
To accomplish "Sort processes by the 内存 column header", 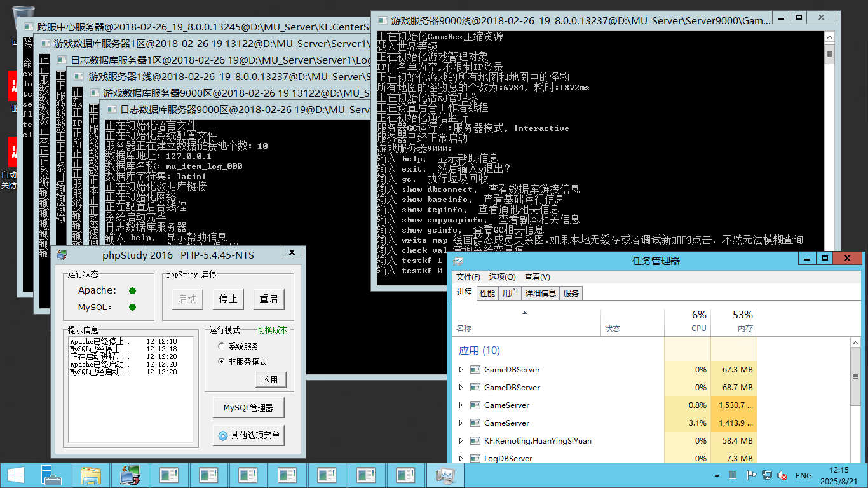I will (x=734, y=321).
